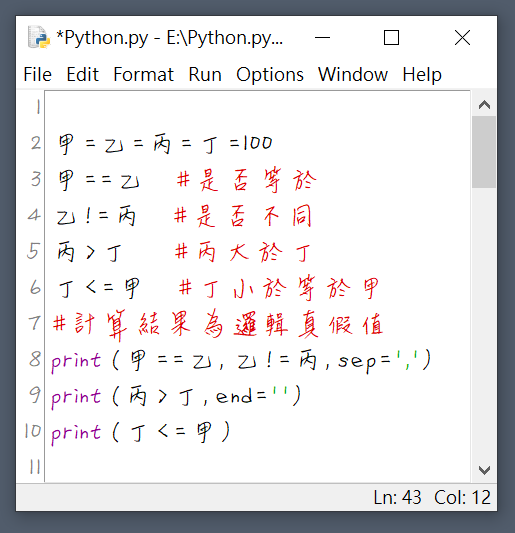This screenshot has height=533, width=515.
Task: Click the vertical scrollbar thumb
Action: pos(484,152)
